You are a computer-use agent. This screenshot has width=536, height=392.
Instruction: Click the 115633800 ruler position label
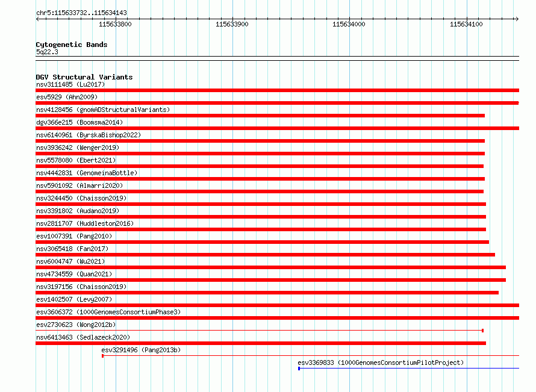click(x=115, y=24)
